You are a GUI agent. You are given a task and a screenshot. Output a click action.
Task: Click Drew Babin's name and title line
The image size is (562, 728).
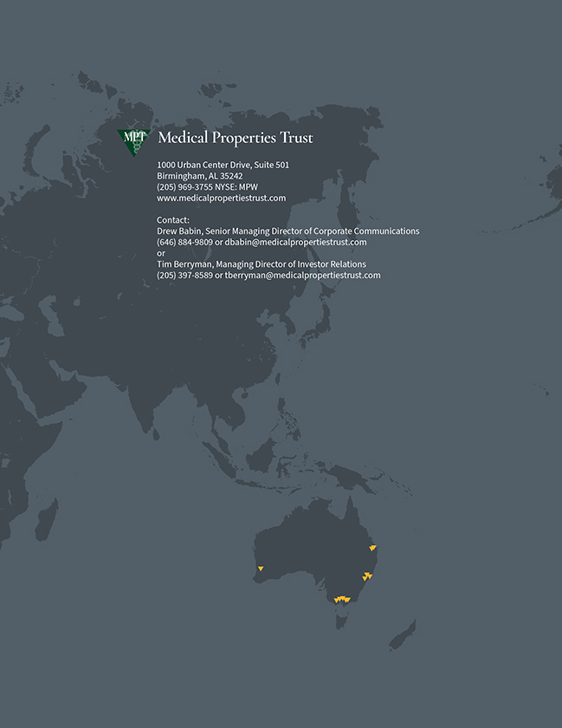click(x=287, y=231)
